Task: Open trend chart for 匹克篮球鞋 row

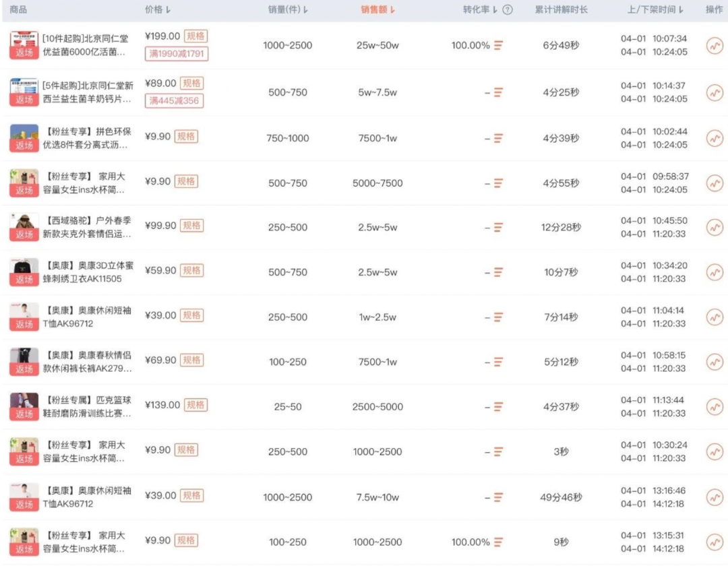Action: [715, 407]
